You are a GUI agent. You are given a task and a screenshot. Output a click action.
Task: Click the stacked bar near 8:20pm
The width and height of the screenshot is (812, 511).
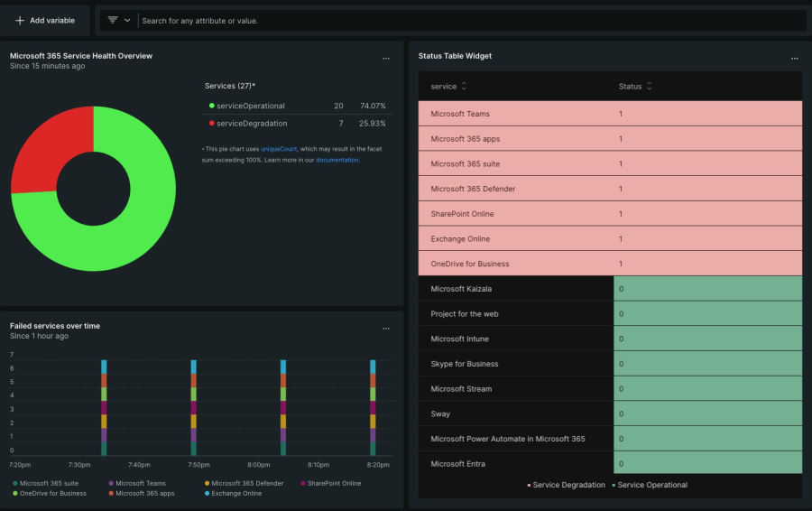point(373,408)
